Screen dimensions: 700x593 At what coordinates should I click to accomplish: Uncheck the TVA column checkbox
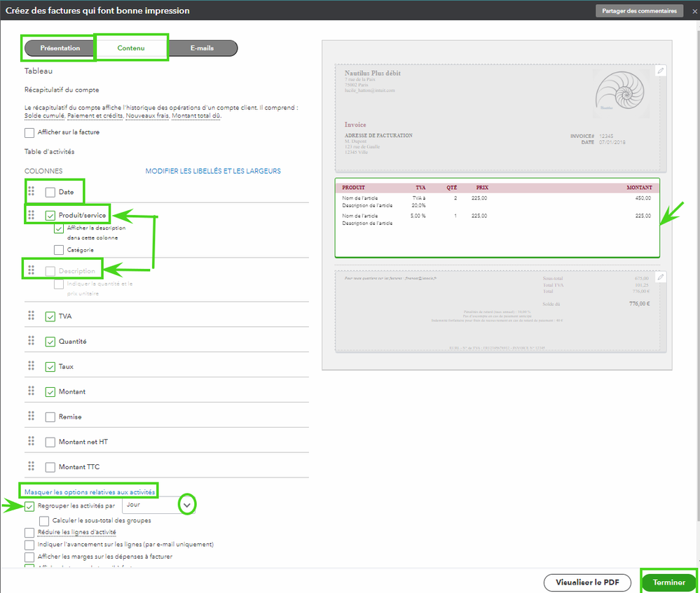(x=50, y=316)
